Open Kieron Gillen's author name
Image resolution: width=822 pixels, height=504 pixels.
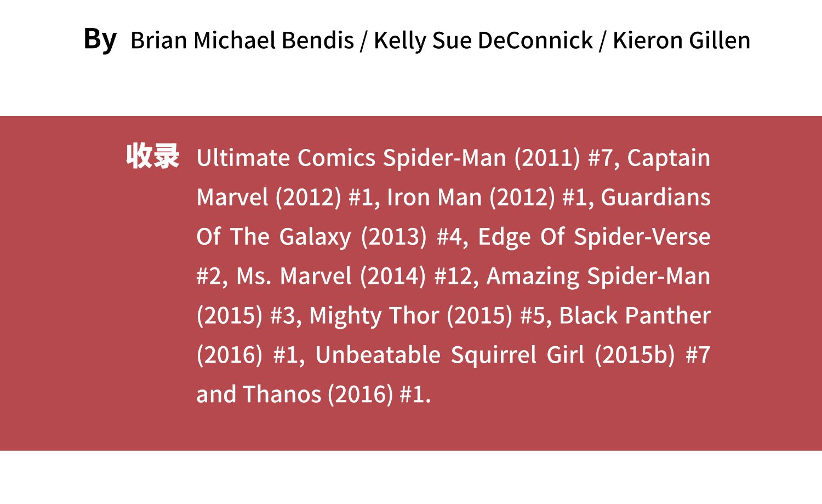click(x=681, y=41)
